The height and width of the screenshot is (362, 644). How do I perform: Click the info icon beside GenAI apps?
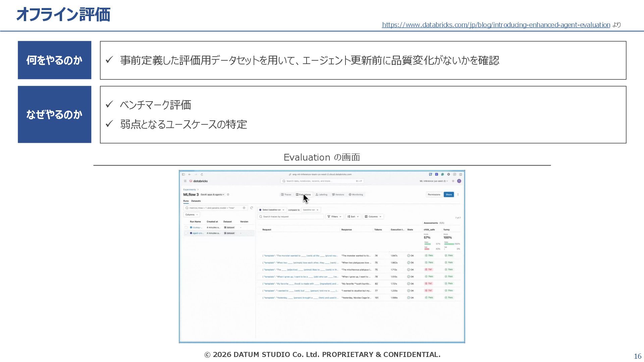coord(228,194)
